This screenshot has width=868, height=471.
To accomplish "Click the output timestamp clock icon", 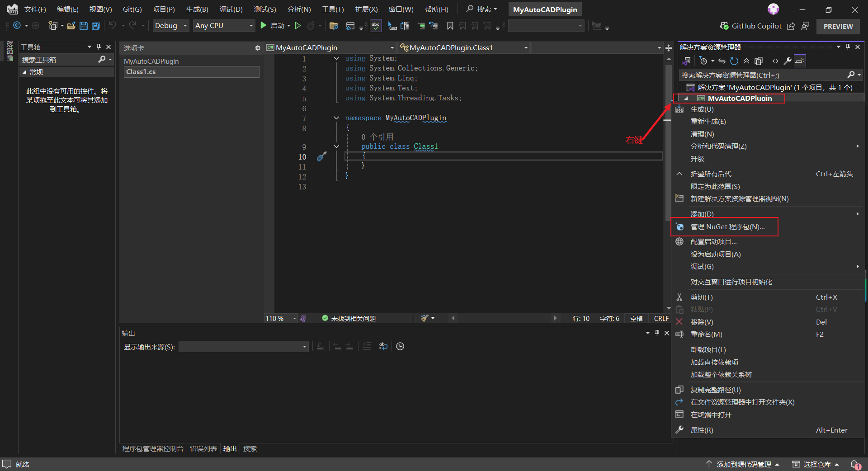I will click(x=400, y=347).
